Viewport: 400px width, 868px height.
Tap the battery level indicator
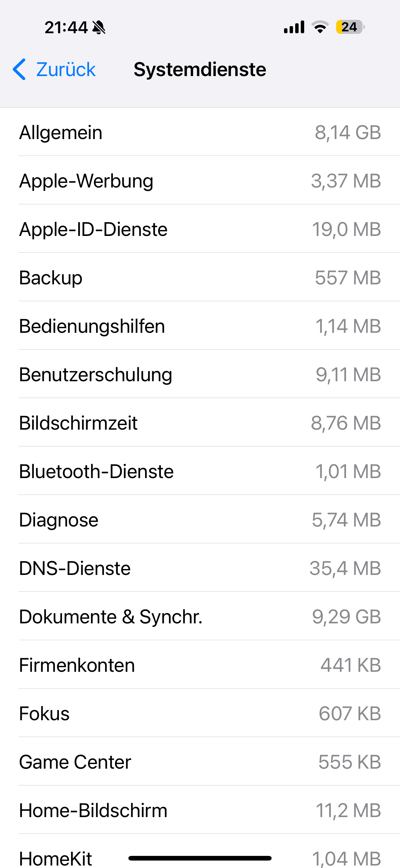tap(350, 27)
